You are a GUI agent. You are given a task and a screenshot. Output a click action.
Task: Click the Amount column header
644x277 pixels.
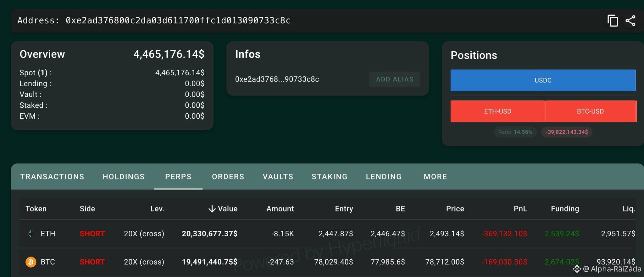(280, 209)
